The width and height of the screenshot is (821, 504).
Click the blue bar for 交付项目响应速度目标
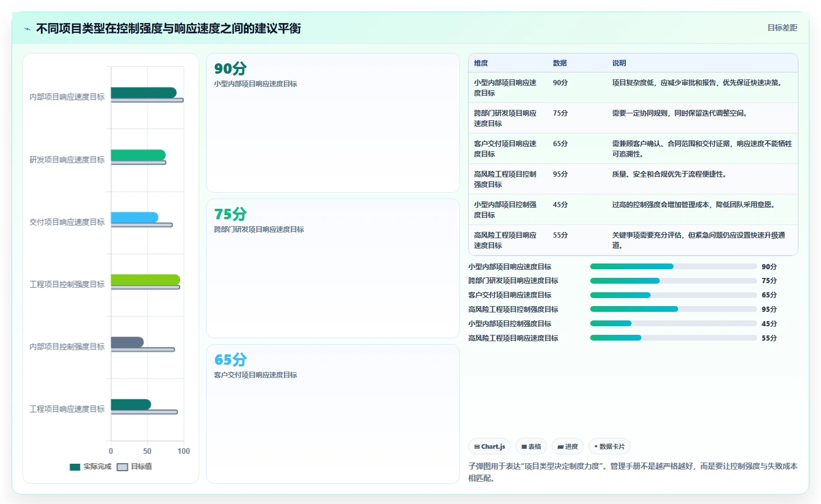pos(135,217)
